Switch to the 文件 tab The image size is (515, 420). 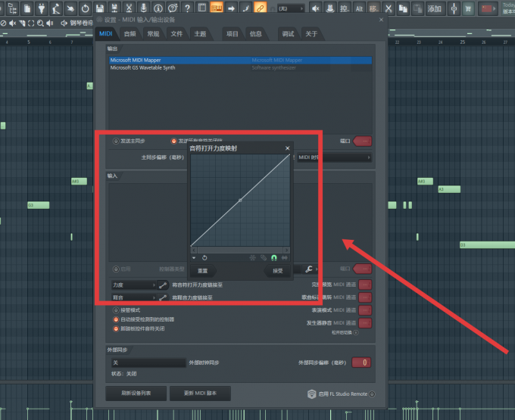coord(176,34)
